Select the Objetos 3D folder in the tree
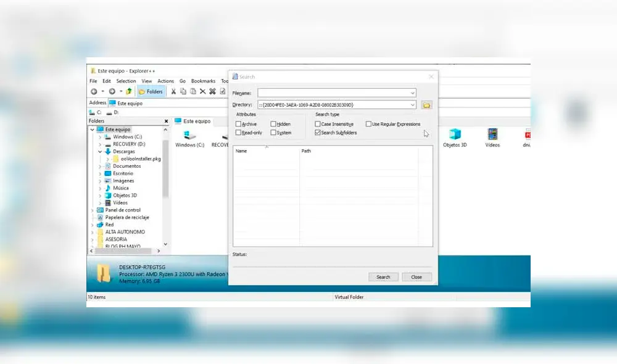The image size is (617, 364). (x=124, y=195)
